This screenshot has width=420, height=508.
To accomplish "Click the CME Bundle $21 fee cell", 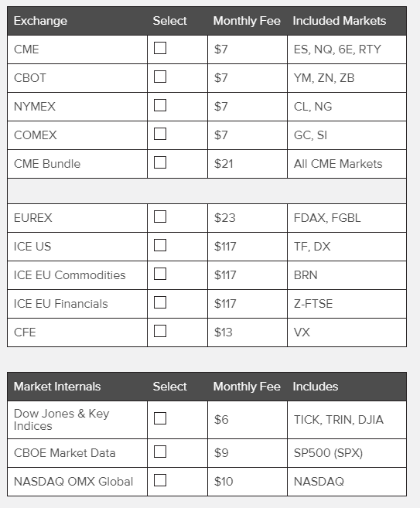I will [x=248, y=164].
